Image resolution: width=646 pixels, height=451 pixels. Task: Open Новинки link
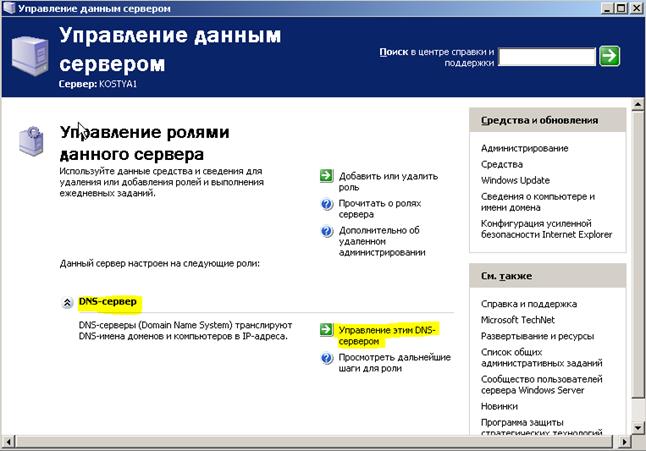pos(499,407)
